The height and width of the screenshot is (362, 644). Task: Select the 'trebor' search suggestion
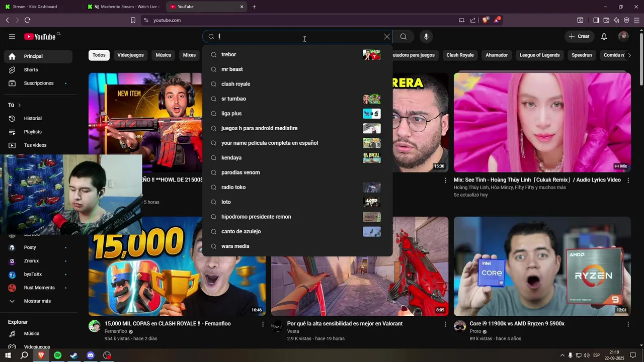pos(297,54)
